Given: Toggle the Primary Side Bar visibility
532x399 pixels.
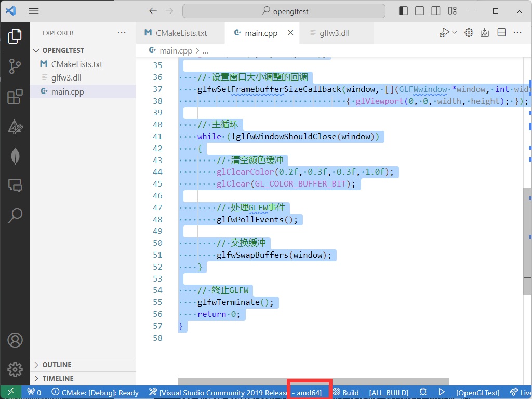Looking at the screenshot, I should click(x=404, y=11).
